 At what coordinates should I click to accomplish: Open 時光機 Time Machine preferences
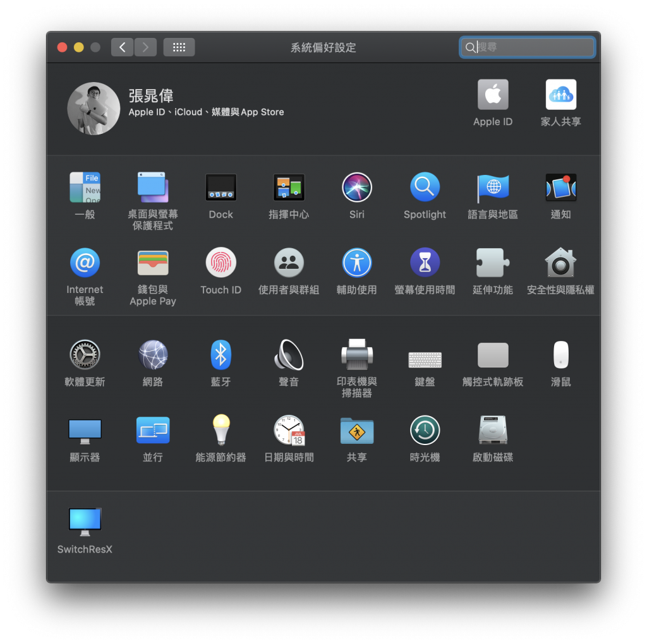click(425, 431)
